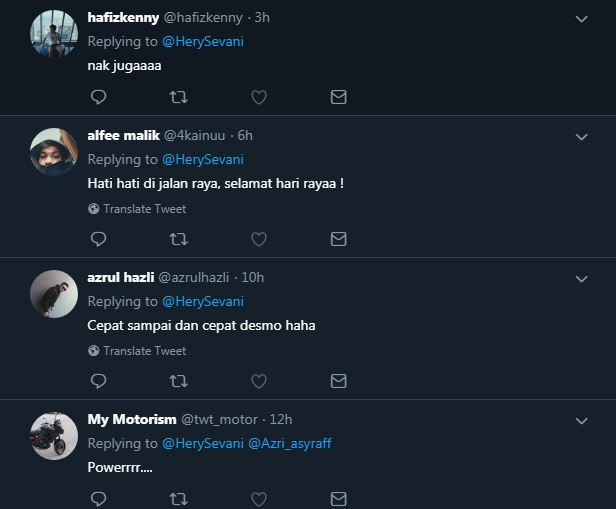616x509 pixels.
Task: Reply to hafizkenny's tweet
Action: (x=98, y=97)
